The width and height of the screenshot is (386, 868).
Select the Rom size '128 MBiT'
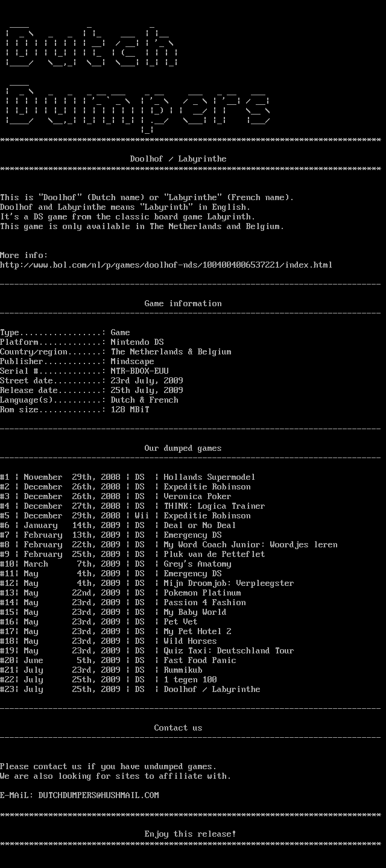coord(130,410)
